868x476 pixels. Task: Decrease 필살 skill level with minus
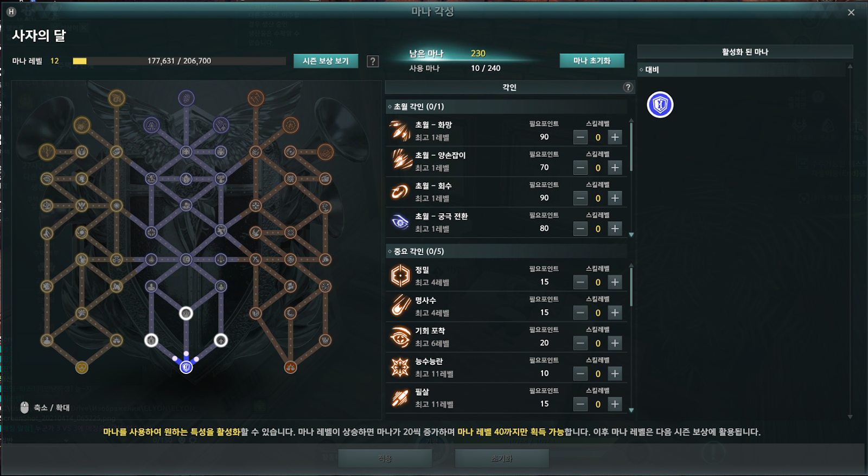pyautogui.click(x=580, y=404)
